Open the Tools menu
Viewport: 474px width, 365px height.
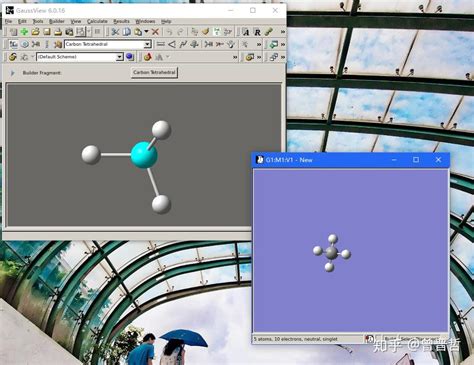tap(38, 21)
